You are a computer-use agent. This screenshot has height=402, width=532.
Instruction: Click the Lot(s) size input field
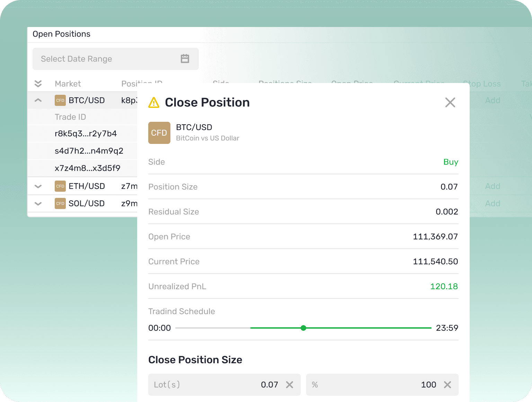tap(224, 385)
